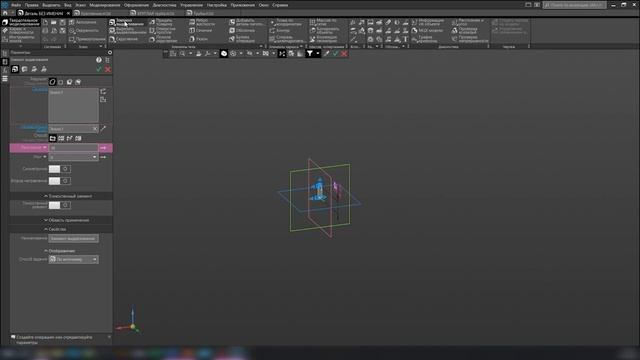Screen dimensions: 640x360
Task: Open help for the extrusion element panel
Action: click(99, 60)
